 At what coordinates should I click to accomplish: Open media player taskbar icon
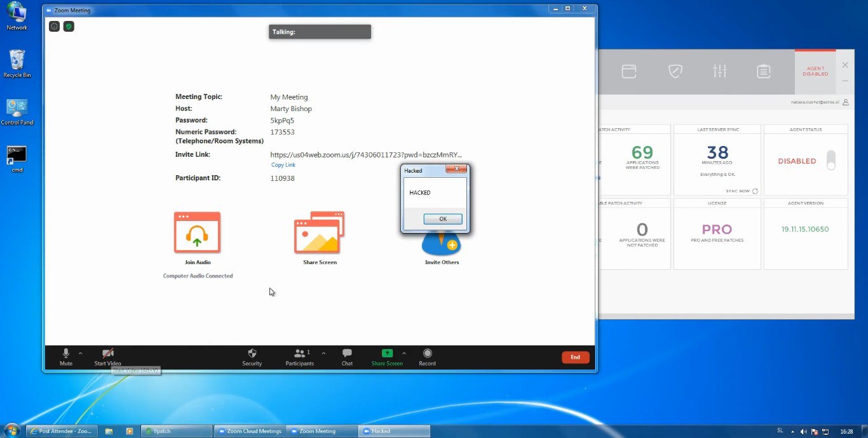pos(130,431)
